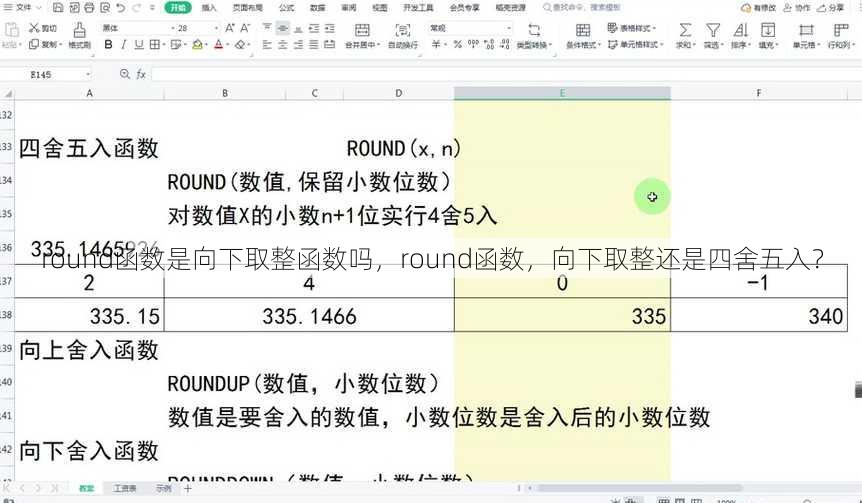Click the Filter (筛选) funnel icon
862x503 pixels.
(x=713, y=30)
